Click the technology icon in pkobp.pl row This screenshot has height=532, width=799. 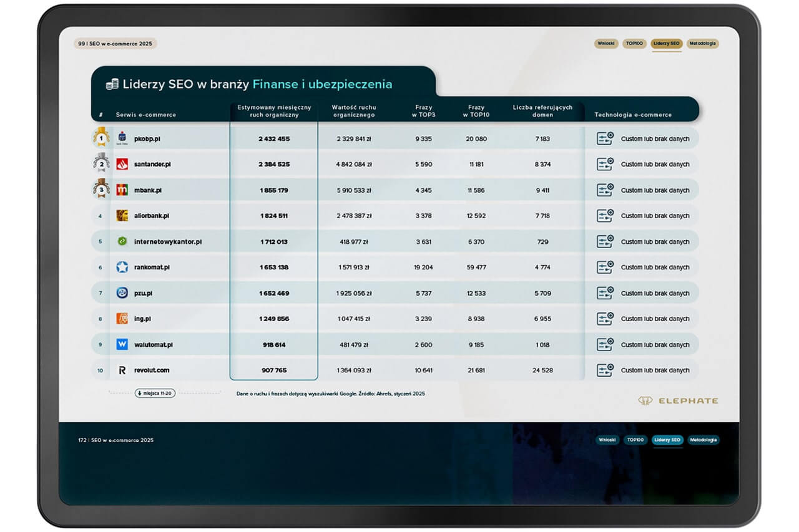pyautogui.click(x=605, y=138)
